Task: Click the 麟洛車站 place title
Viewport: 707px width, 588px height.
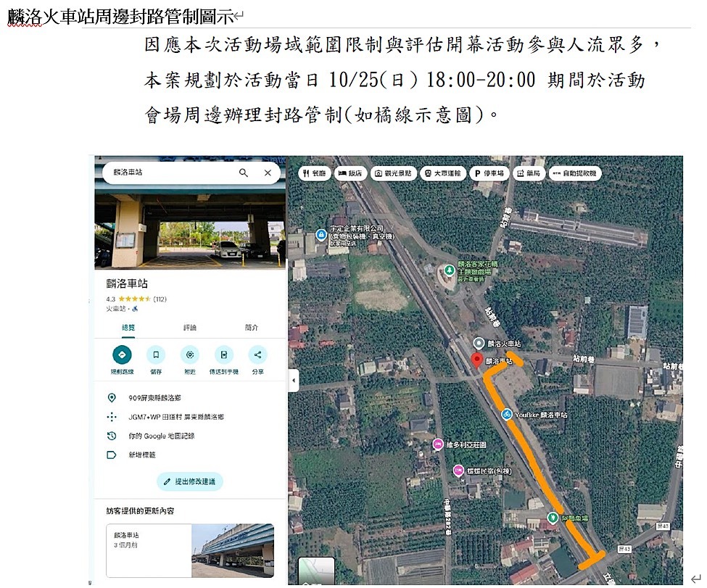Action: pyautogui.click(x=127, y=283)
